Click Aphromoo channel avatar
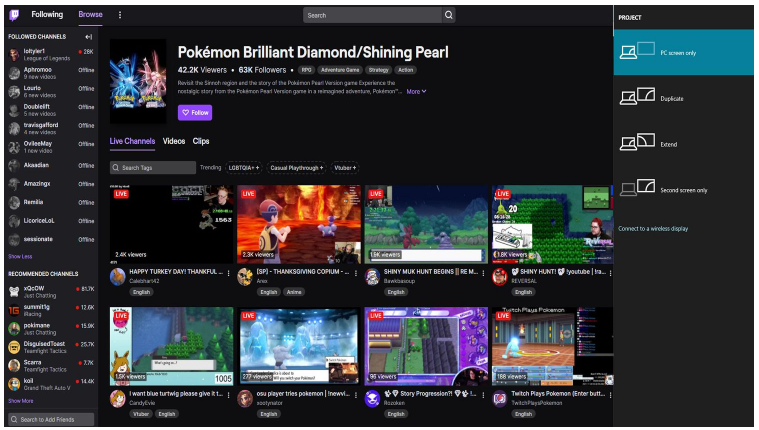 click(15, 73)
